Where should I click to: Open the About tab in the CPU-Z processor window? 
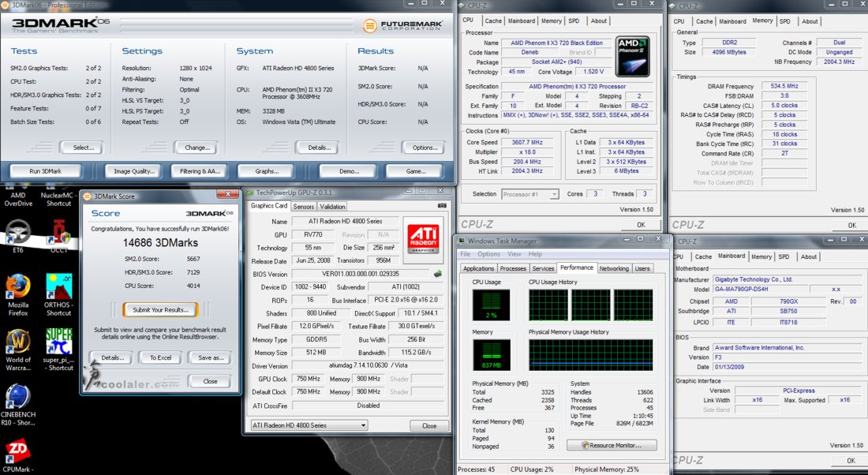click(x=598, y=21)
